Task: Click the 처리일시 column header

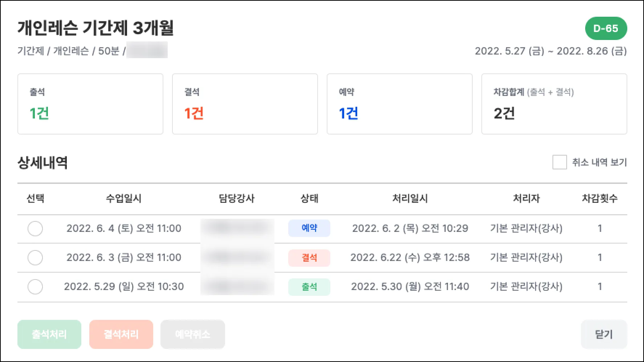Action: [x=410, y=198]
